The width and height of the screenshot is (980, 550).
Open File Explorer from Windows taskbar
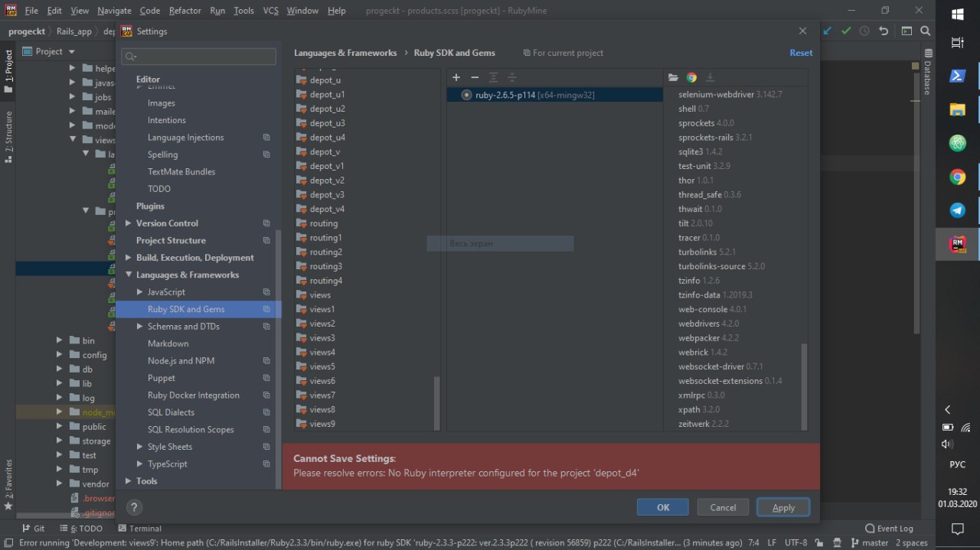(x=957, y=109)
